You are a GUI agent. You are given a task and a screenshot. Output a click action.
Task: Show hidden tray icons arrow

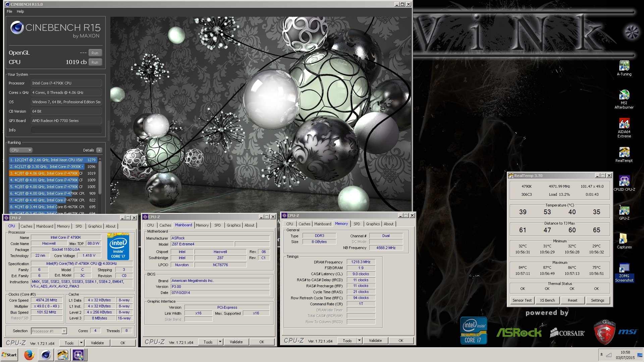pos(601,355)
